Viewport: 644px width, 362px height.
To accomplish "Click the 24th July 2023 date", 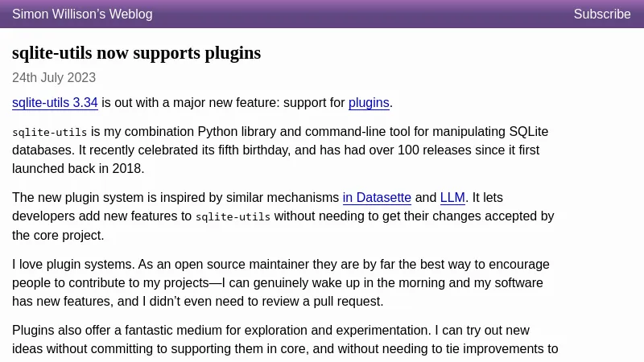I will [x=54, y=78].
